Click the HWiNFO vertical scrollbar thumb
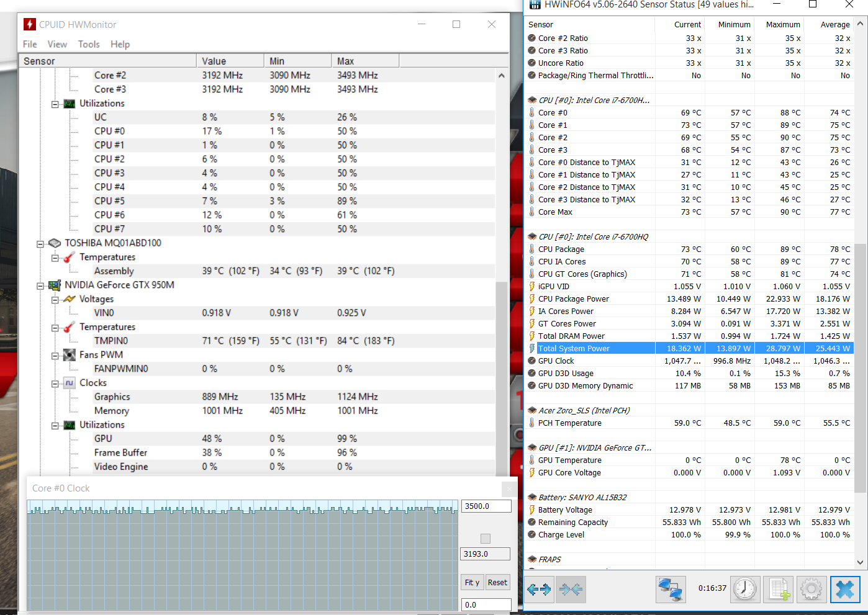This screenshot has height=615, width=868. [860, 367]
